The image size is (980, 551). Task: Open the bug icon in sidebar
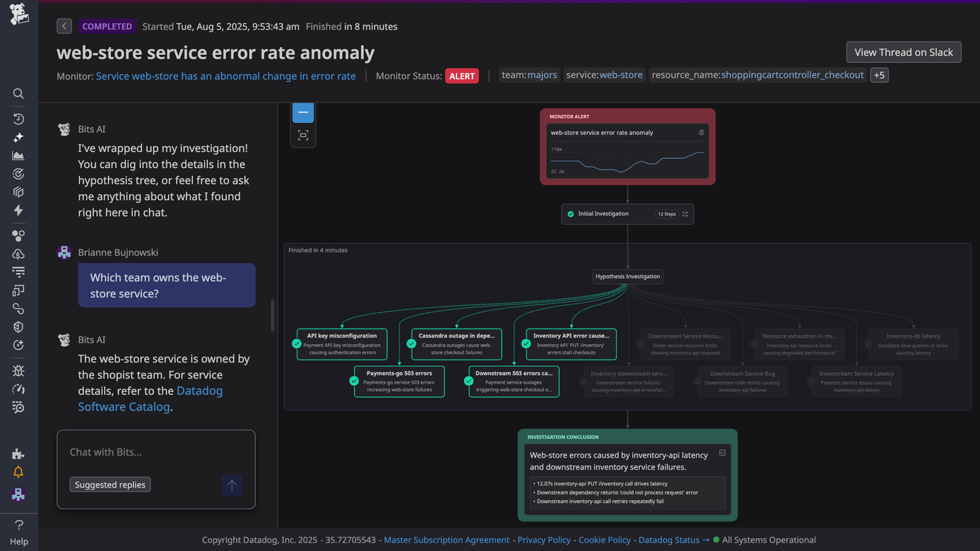pos(18,371)
